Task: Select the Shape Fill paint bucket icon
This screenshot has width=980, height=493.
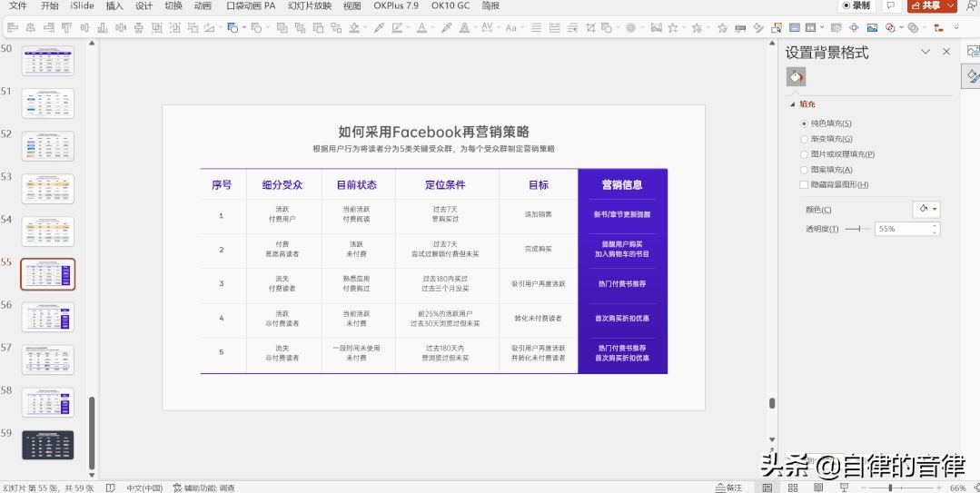Action: pyautogui.click(x=354, y=27)
